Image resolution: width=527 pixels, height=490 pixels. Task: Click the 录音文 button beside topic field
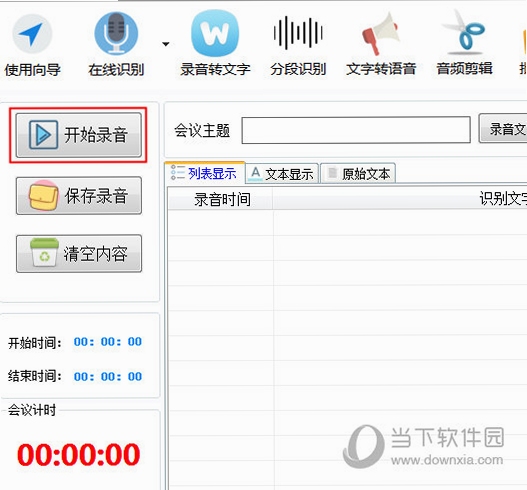click(x=503, y=128)
